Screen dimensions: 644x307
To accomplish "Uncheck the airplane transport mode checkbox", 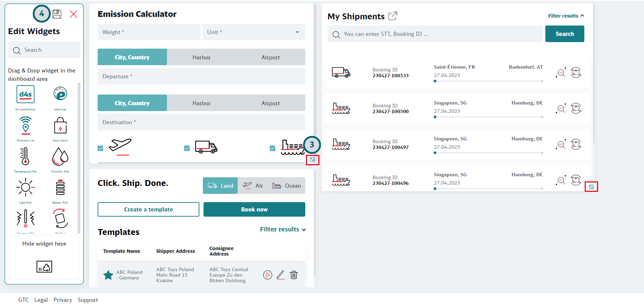I will (100, 148).
